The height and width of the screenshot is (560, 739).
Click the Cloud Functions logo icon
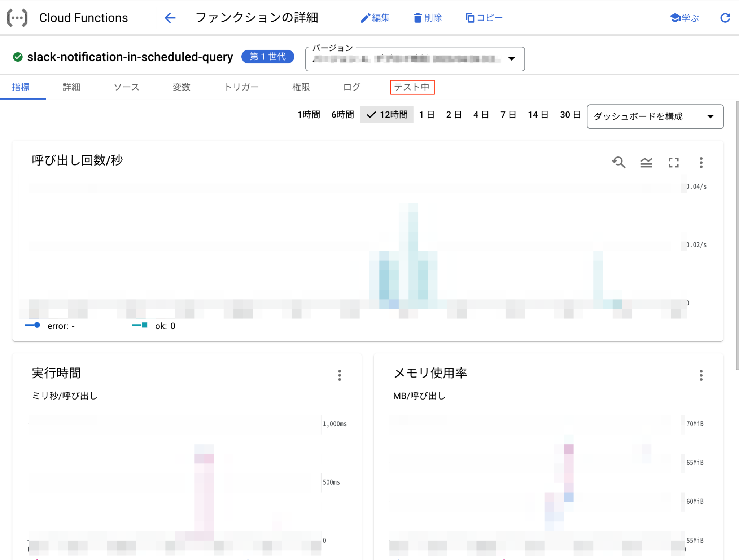coord(17,17)
